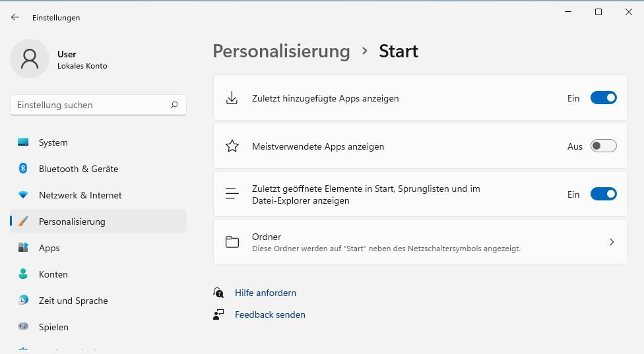Click the Apps sidebar icon

pyautogui.click(x=23, y=248)
